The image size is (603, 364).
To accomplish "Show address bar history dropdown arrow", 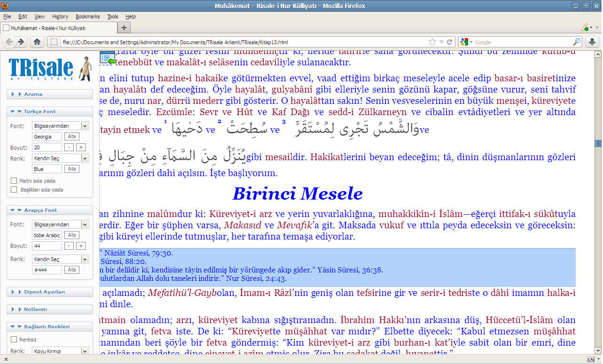I will click(x=441, y=42).
